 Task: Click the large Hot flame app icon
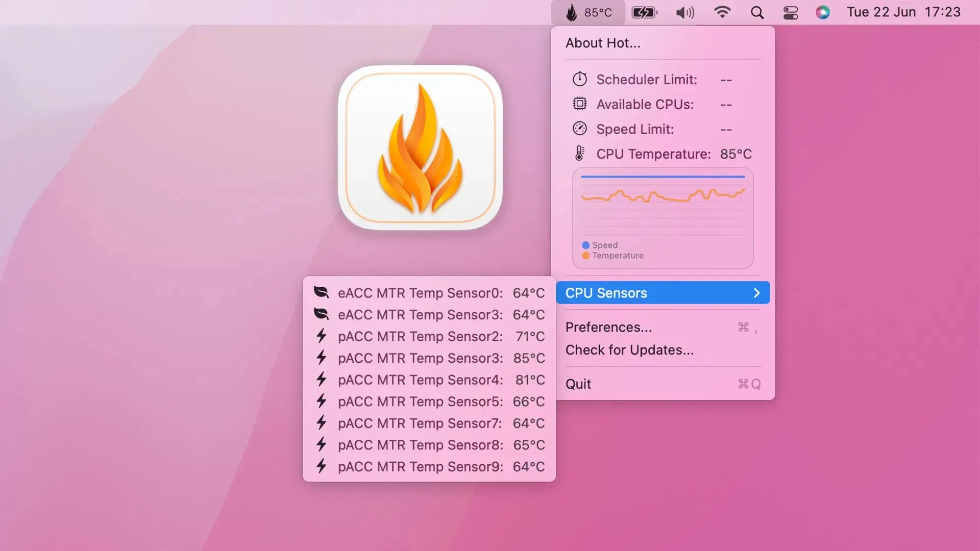(420, 147)
